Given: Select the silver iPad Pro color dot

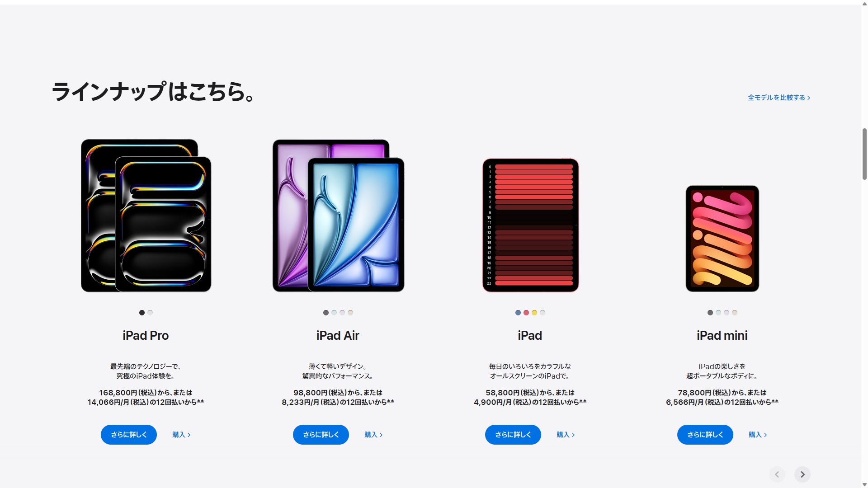Looking at the screenshot, I should [150, 313].
